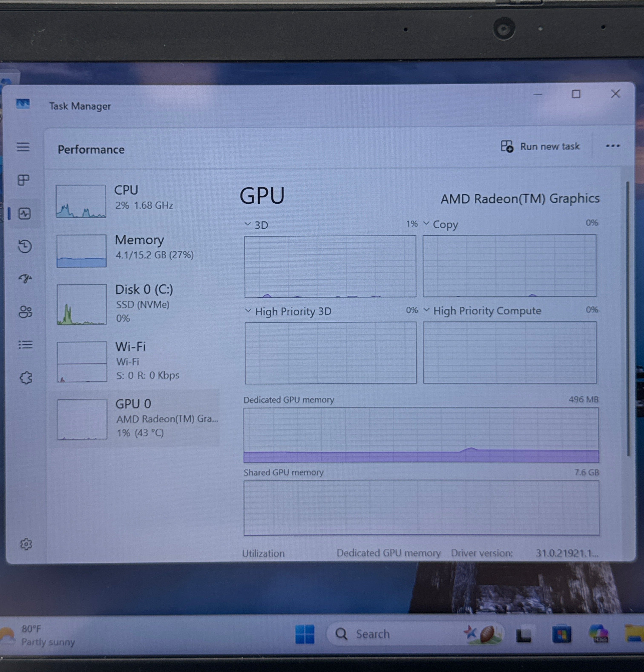Click the Disk 0 mini activity graph thumbnail
The width and height of the screenshot is (644, 672).
(82, 304)
